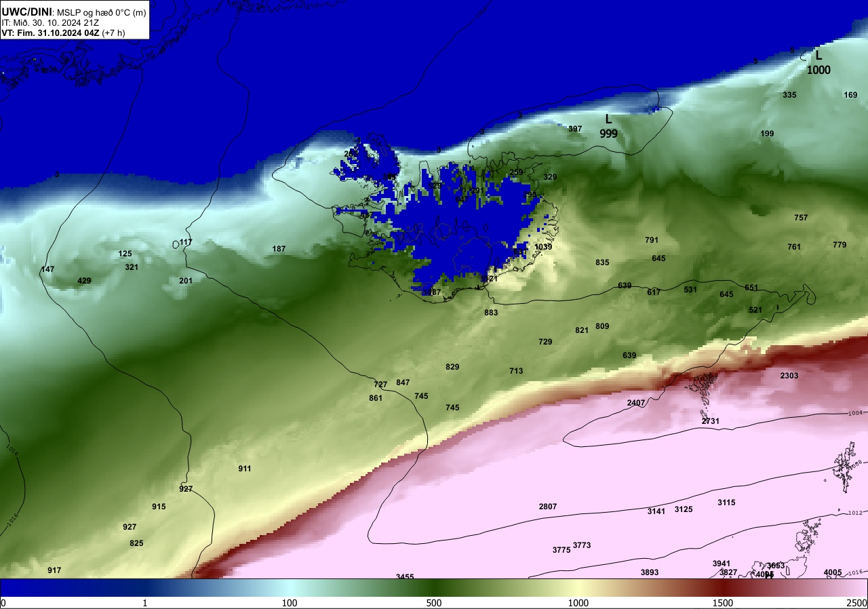Image resolution: width=868 pixels, height=609 pixels.
Task: Click the 169 height value
Action: [x=850, y=95]
